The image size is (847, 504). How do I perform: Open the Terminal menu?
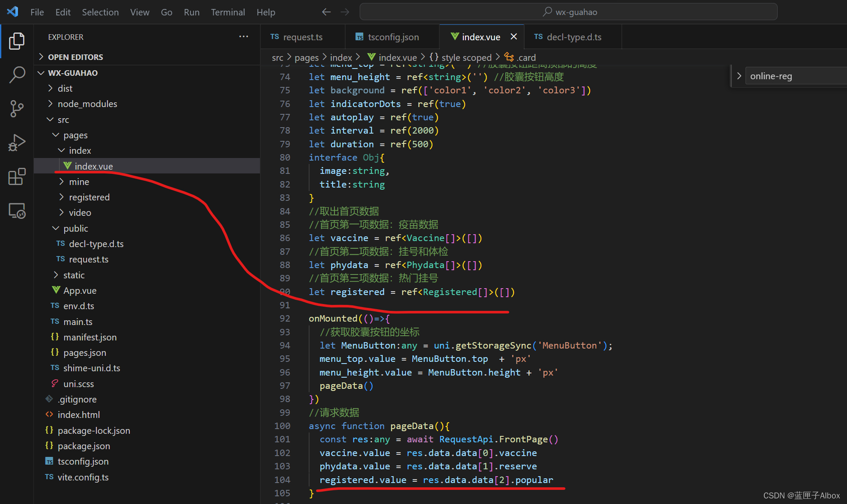227,12
